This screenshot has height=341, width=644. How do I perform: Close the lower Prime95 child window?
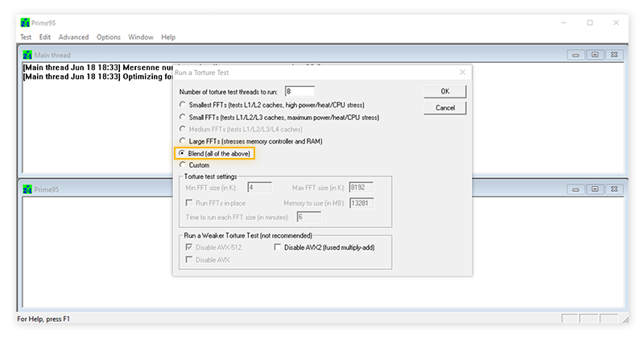pos(613,189)
